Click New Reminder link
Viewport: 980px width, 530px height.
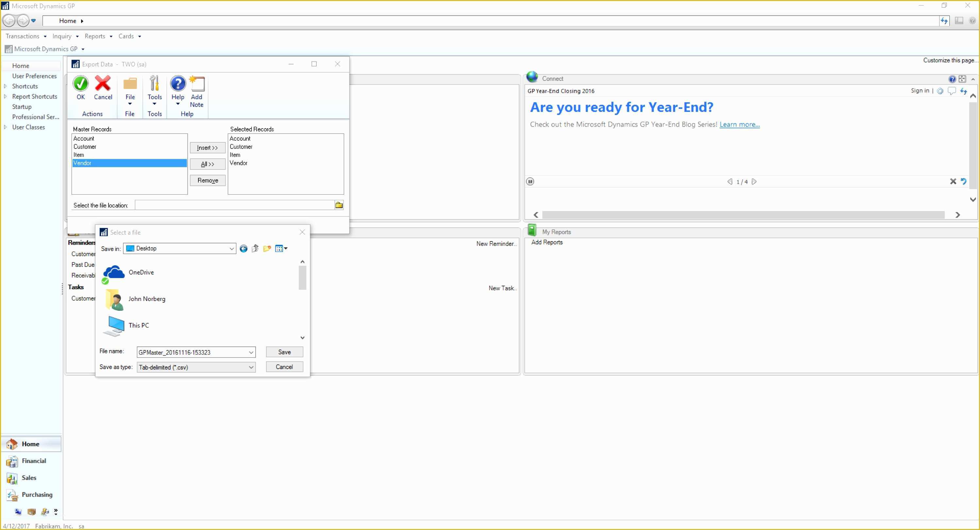point(496,244)
